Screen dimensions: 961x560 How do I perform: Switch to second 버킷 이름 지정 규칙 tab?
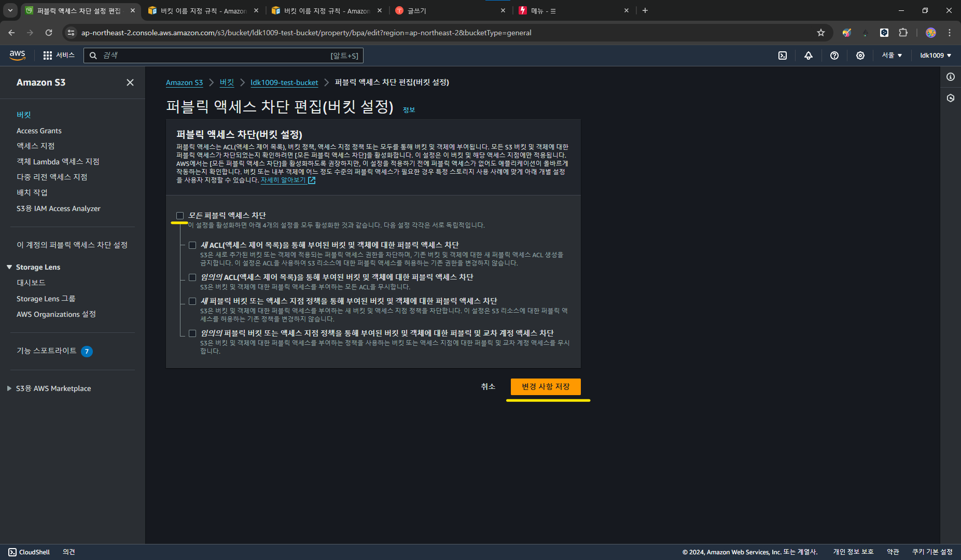click(327, 10)
